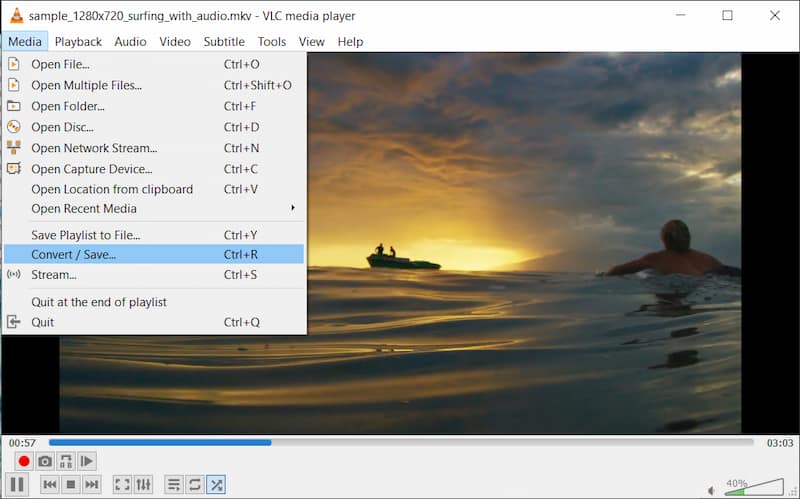Choose Open Location from clipboard
This screenshot has width=800, height=499.
154,189
